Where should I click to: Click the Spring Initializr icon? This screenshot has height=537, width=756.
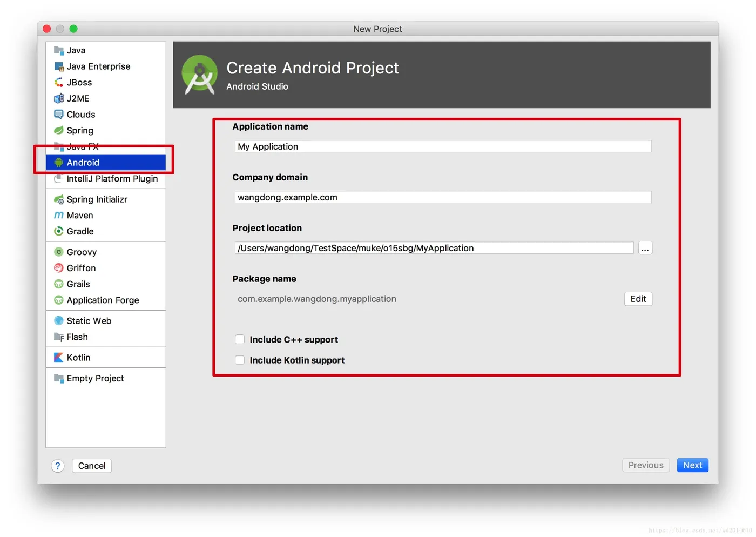click(59, 199)
